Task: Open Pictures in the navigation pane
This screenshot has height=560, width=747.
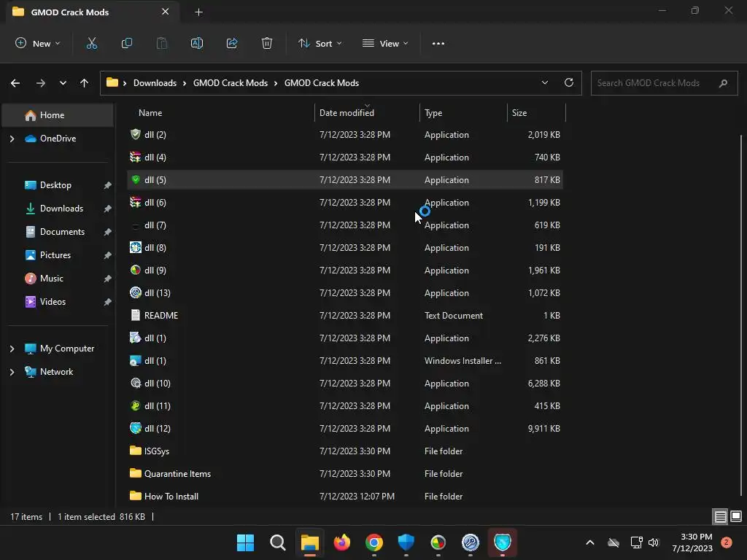Action: 55,255
